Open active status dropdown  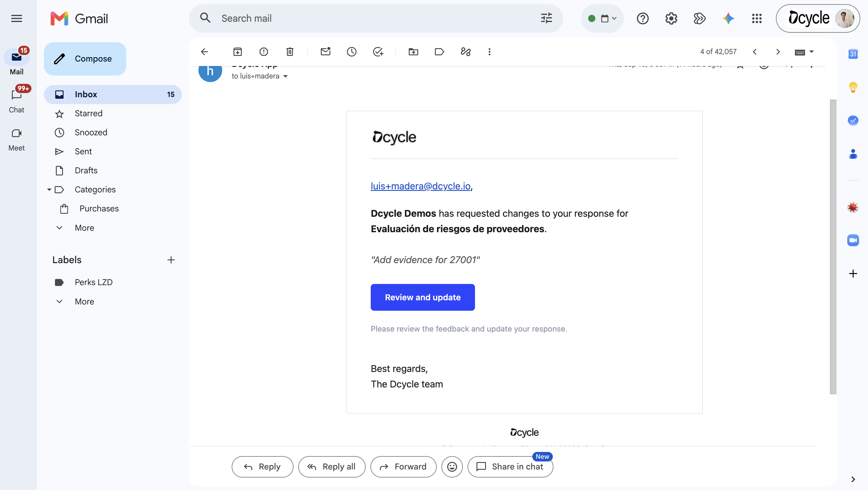pyautogui.click(x=602, y=18)
